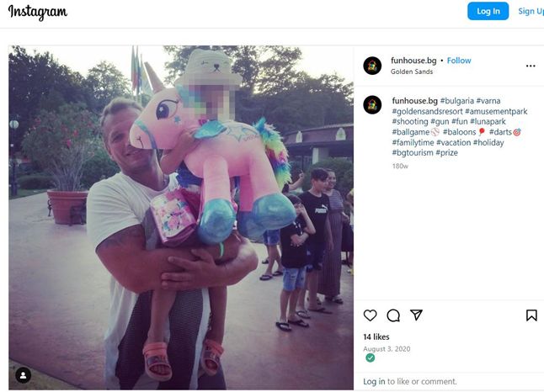Follow the funhouse.bg account
544x392 pixels.
[459, 61]
